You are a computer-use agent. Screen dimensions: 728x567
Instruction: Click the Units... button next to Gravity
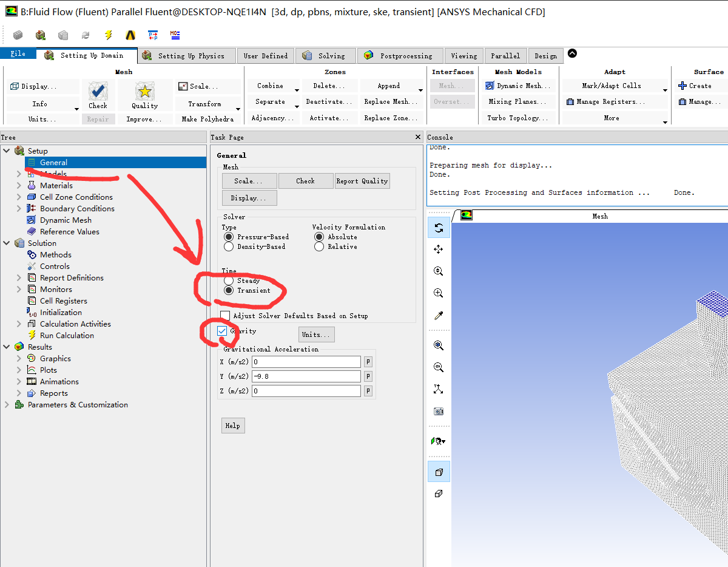pyautogui.click(x=316, y=334)
